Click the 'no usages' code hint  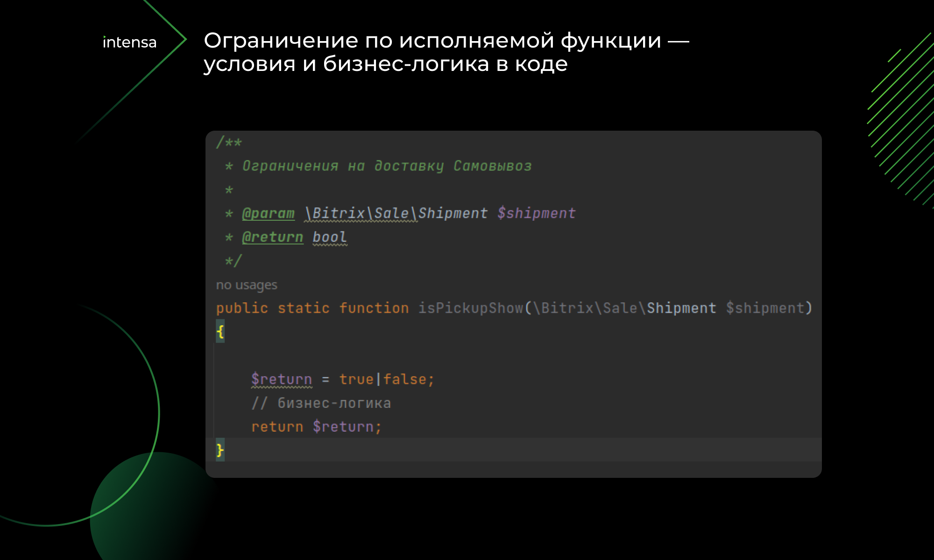(247, 285)
